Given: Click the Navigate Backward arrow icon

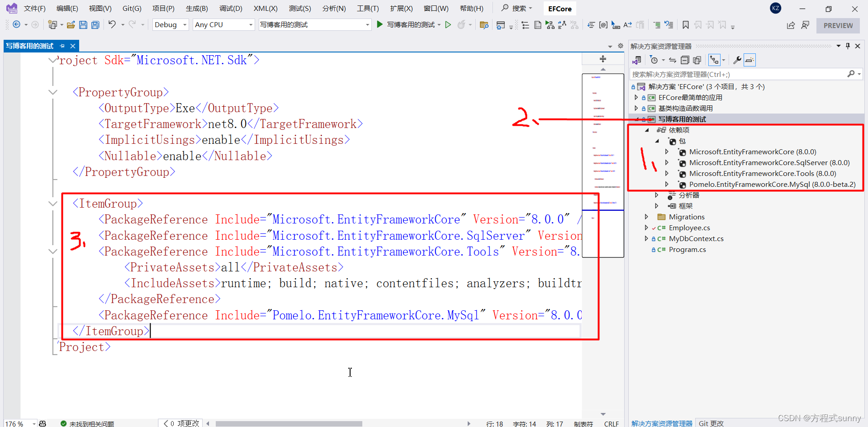Looking at the screenshot, I should (x=16, y=25).
